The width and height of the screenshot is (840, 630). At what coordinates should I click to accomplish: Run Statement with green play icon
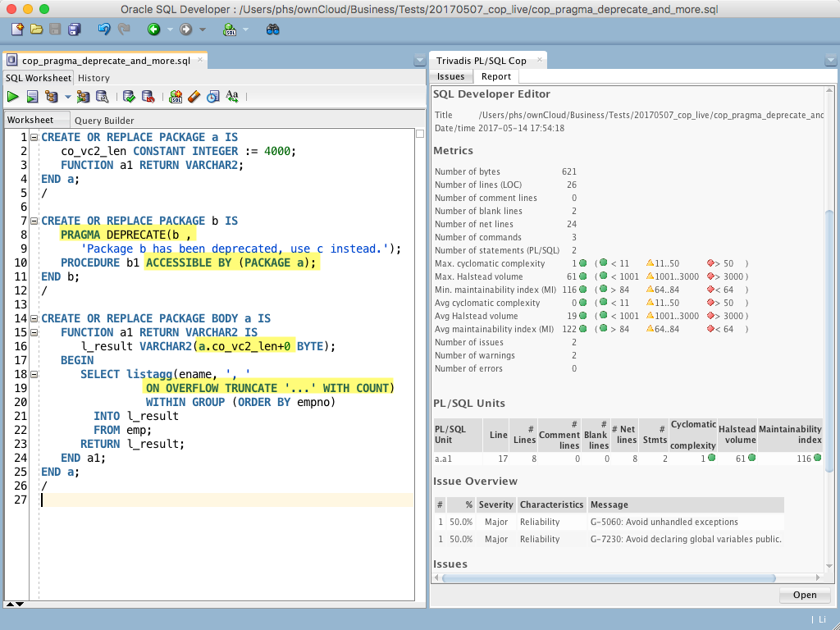point(13,97)
